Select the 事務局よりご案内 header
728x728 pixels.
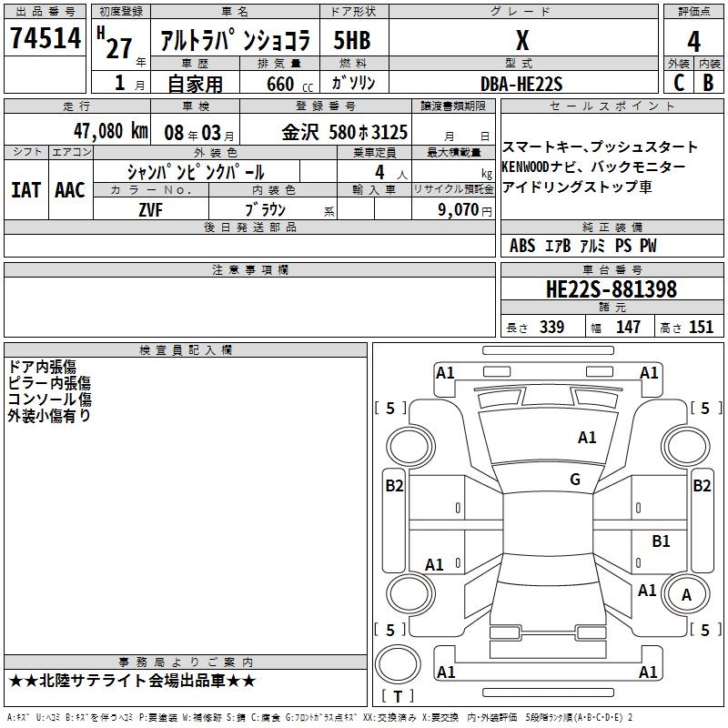tap(186, 662)
